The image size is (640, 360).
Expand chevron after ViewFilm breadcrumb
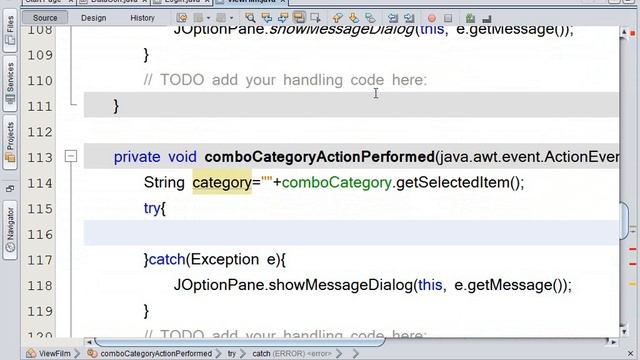point(78,353)
